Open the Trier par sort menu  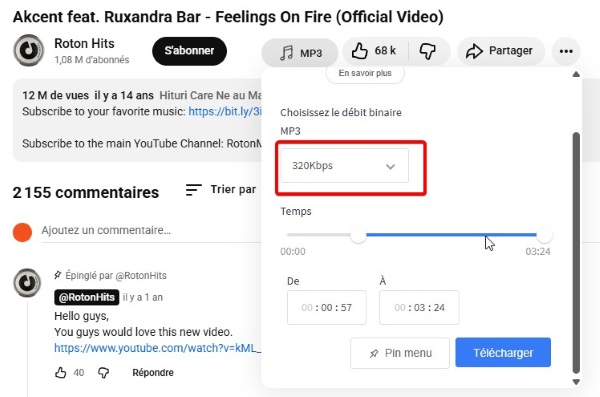(221, 190)
